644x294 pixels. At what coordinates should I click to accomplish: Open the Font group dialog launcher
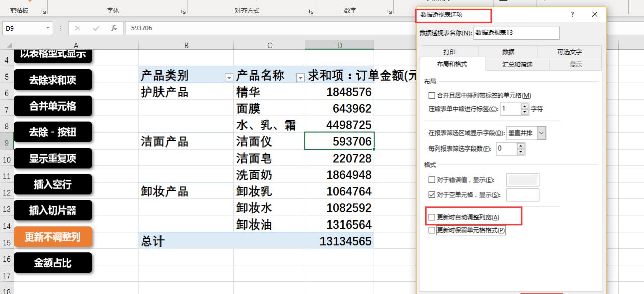183,11
